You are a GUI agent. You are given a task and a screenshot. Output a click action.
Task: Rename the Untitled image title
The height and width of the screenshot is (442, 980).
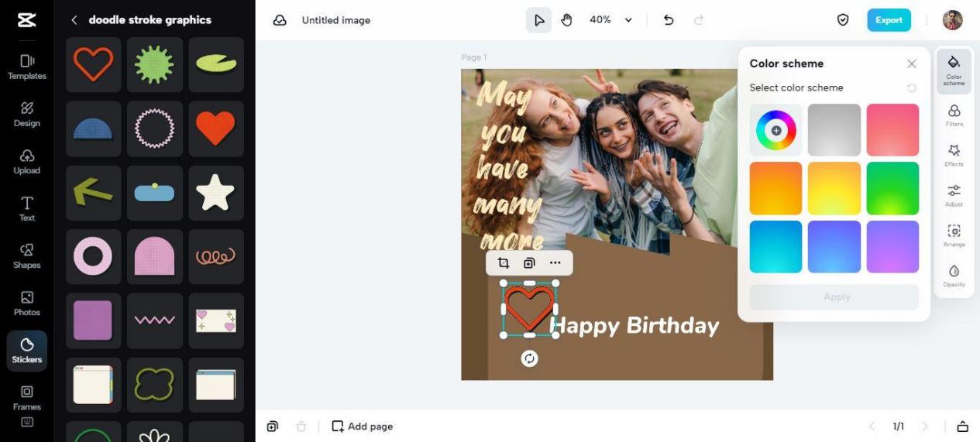(336, 20)
